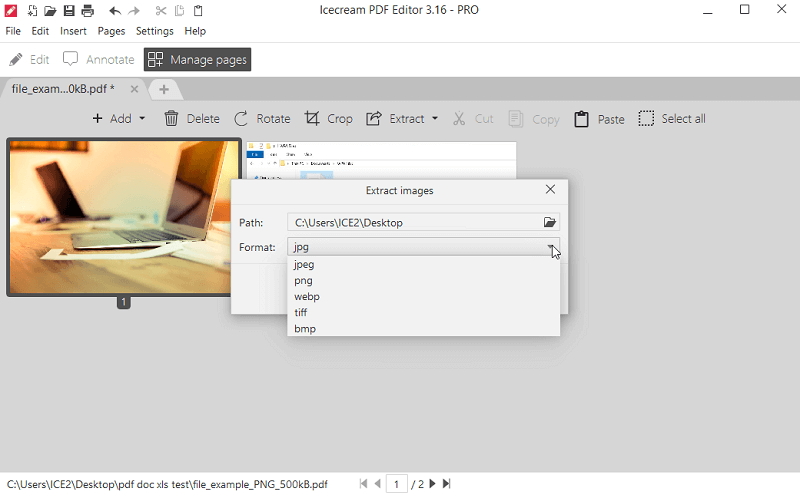Click Copy in the pages toolbar
The height and width of the screenshot is (495, 800).
tap(534, 119)
